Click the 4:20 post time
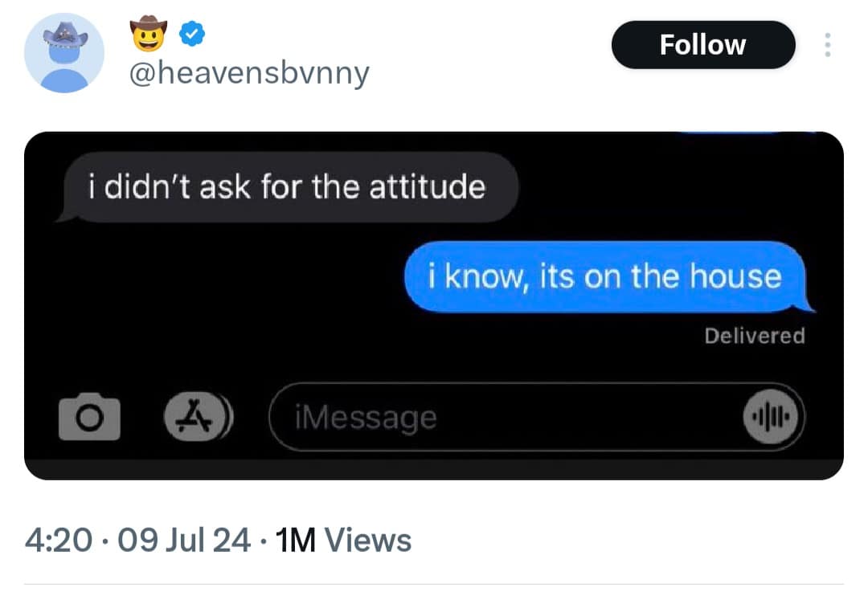This screenshot has height=592, width=868. click(59, 540)
